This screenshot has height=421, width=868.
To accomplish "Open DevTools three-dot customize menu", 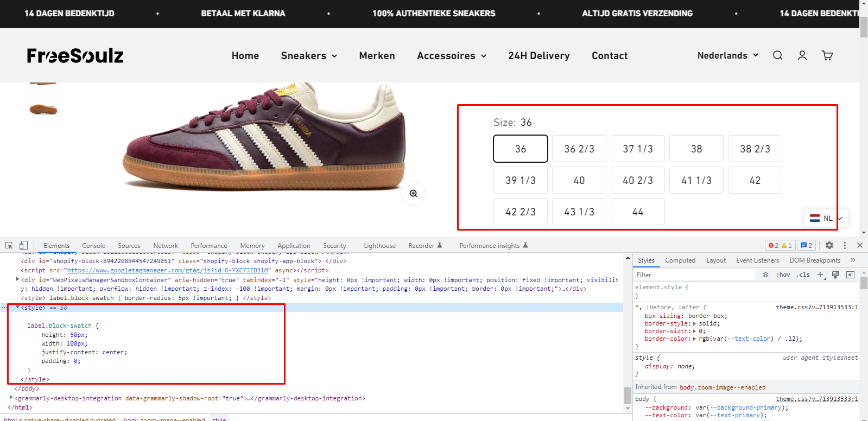I will point(845,245).
